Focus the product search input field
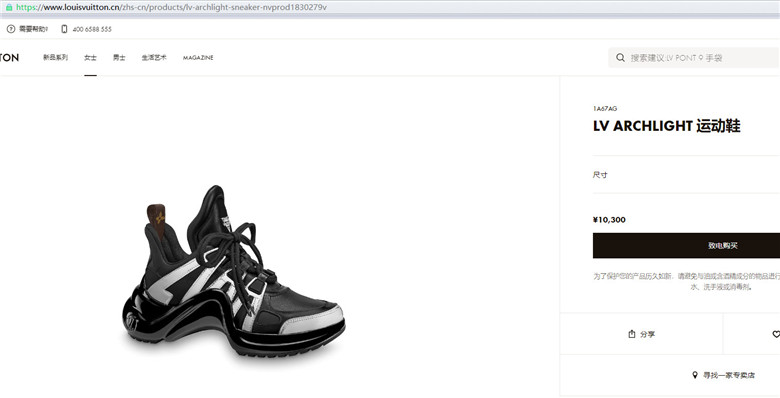Image resolution: width=780 pixels, height=398 pixels. coord(694,58)
